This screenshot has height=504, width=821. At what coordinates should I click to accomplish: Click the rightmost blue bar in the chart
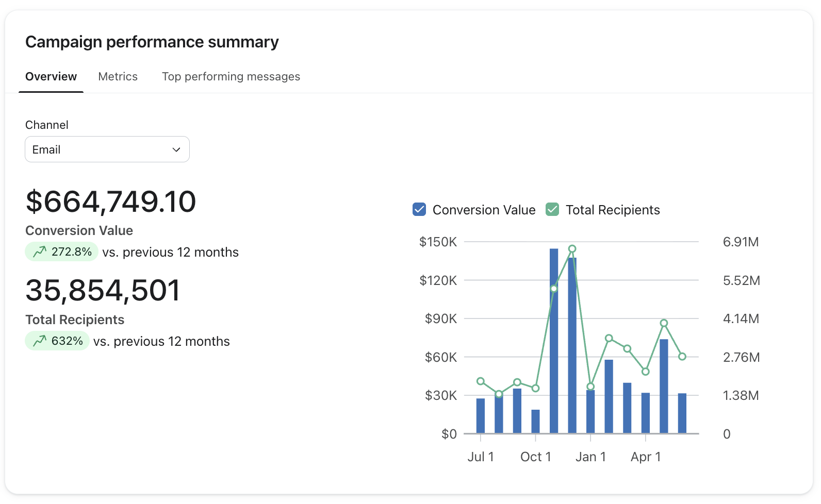(x=682, y=413)
